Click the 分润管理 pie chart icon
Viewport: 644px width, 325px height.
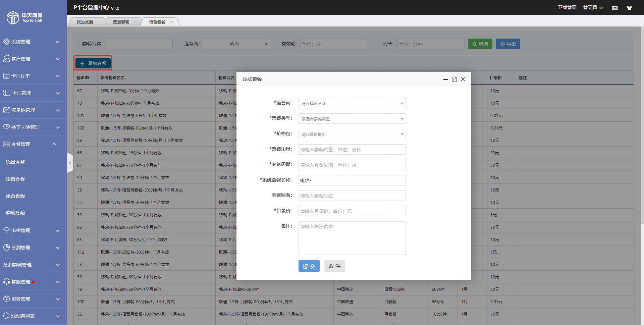[6, 248]
